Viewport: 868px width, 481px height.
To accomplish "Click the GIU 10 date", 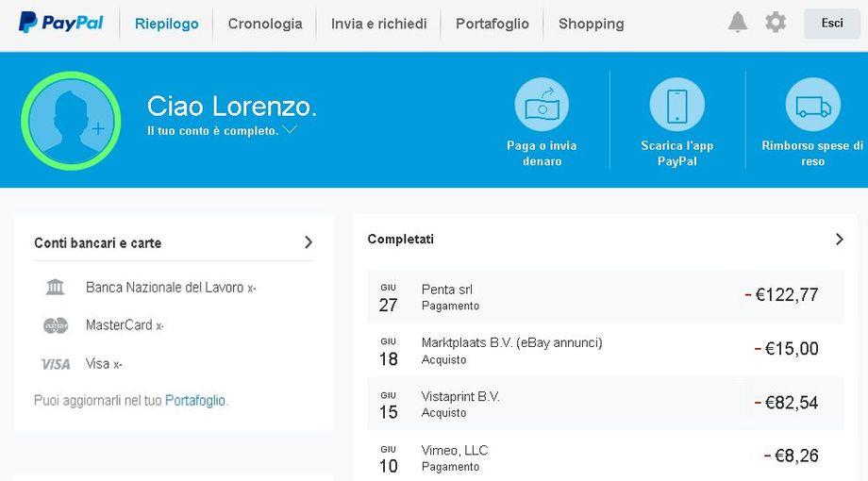I will (388, 459).
